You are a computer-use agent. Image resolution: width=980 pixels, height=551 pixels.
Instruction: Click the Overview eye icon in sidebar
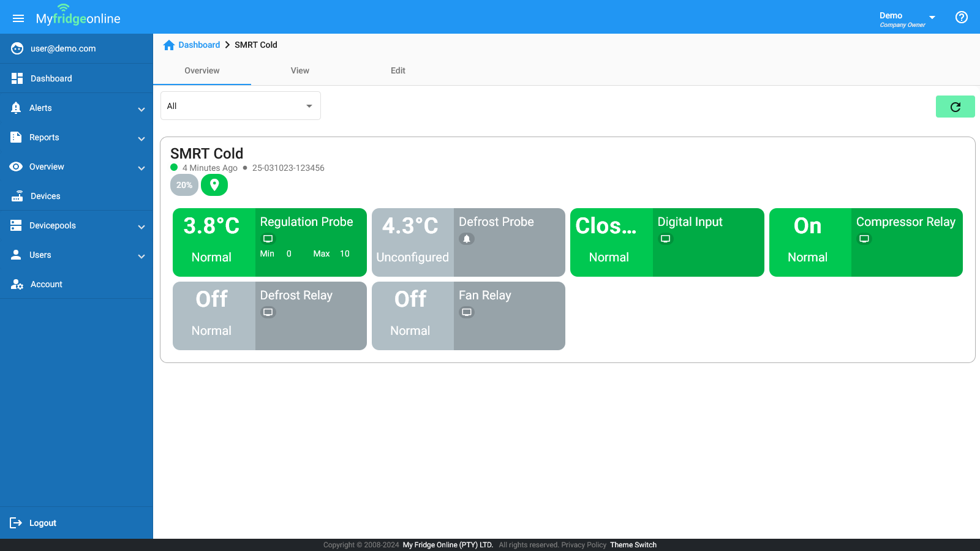point(16,167)
